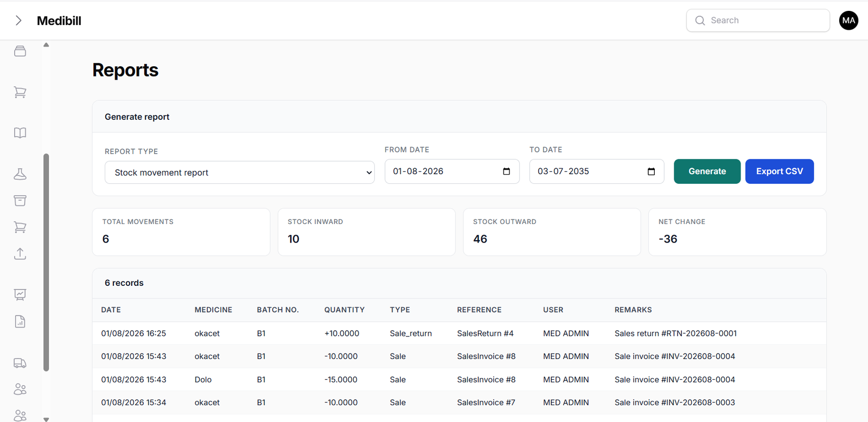The height and width of the screenshot is (422, 868).
Task: Click the Medibill app title
Action: [59, 21]
